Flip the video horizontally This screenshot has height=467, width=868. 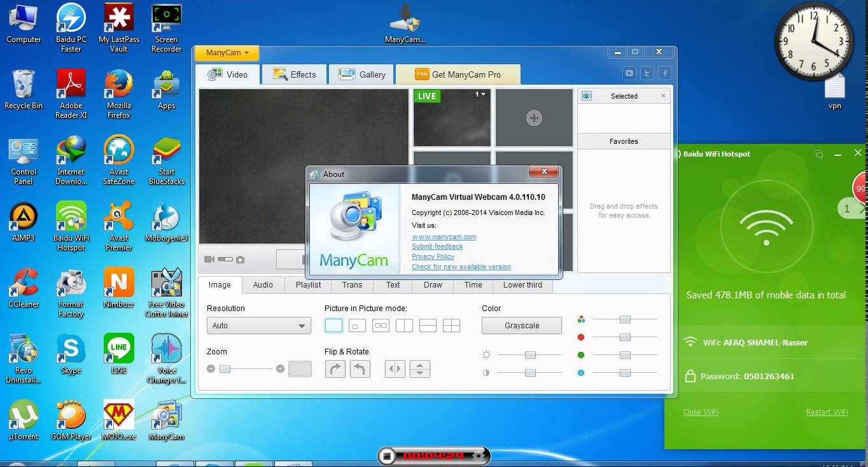coord(395,368)
